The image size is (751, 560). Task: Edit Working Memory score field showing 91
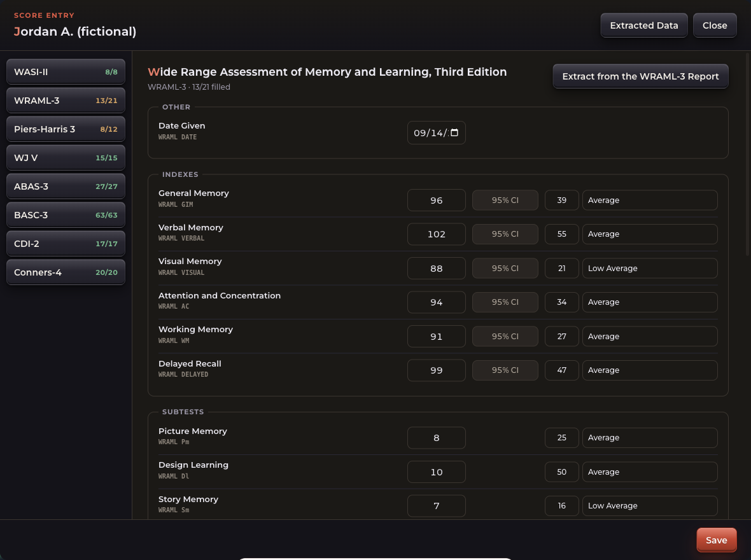click(437, 336)
